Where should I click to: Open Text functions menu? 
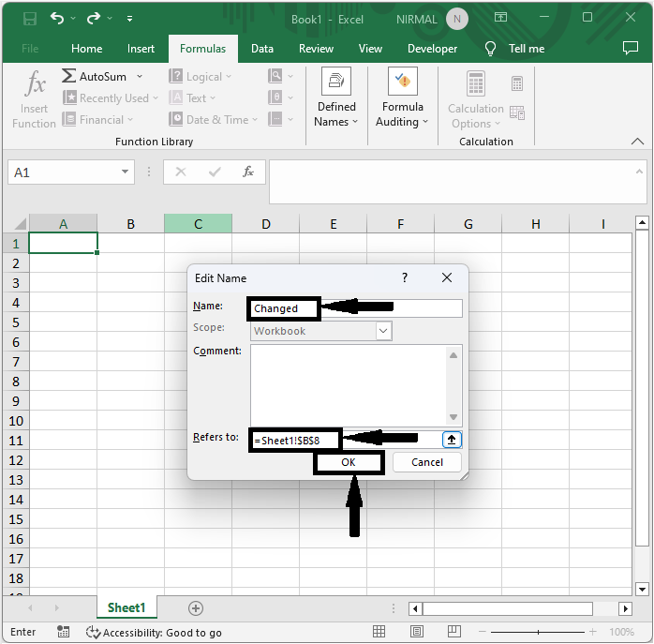192,98
